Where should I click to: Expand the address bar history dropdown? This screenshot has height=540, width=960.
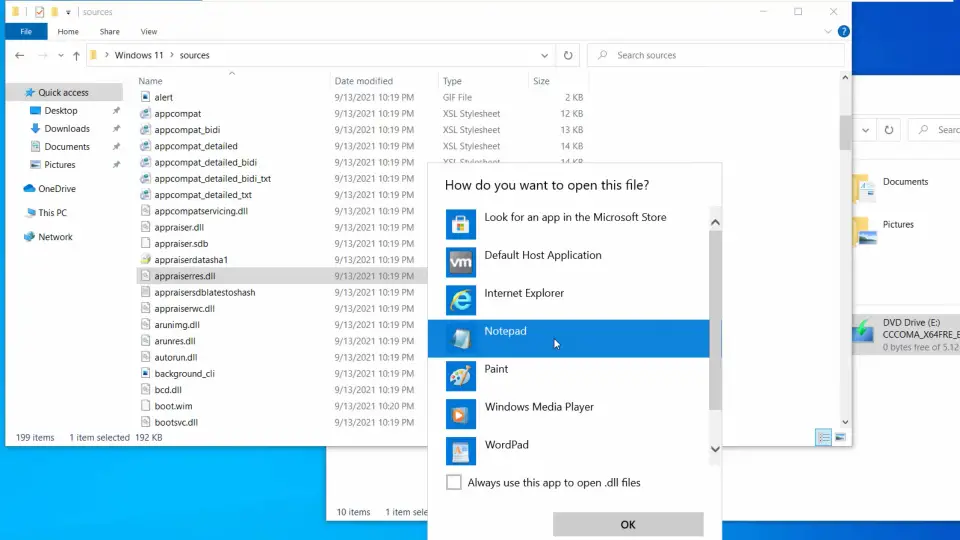tap(544, 55)
